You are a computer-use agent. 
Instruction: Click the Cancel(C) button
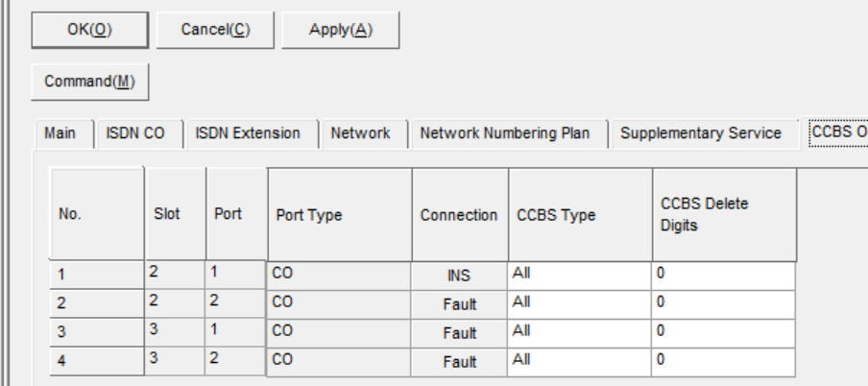215,30
